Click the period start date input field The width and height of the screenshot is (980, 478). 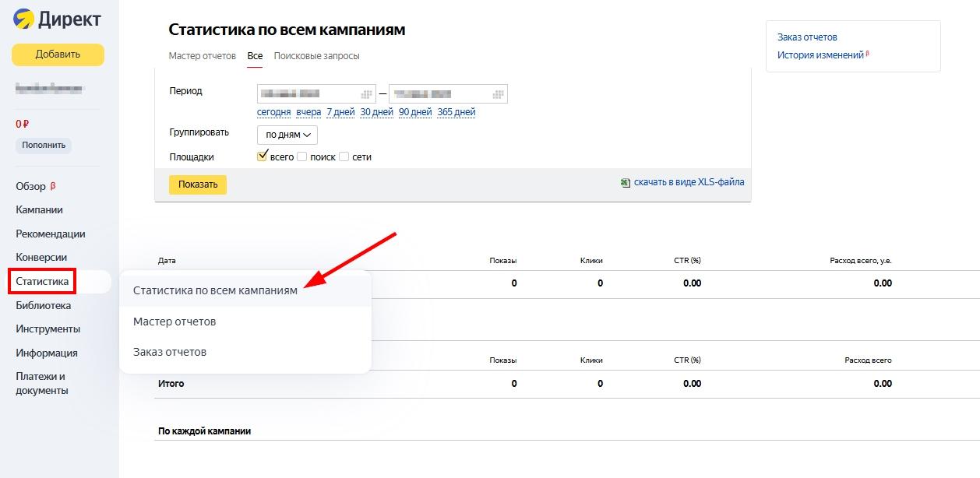[308, 94]
